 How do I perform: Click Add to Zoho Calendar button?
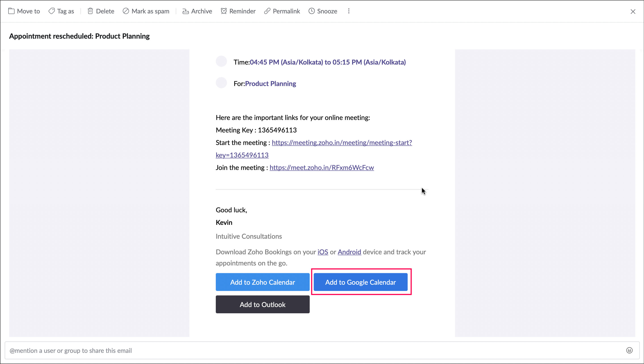click(x=262, y=282)
